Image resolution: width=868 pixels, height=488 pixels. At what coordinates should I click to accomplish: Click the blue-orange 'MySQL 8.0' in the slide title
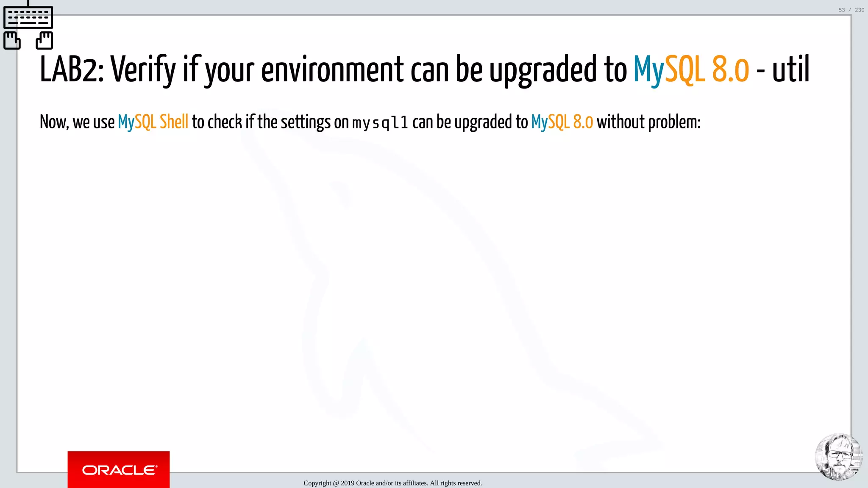coord(691,69)
